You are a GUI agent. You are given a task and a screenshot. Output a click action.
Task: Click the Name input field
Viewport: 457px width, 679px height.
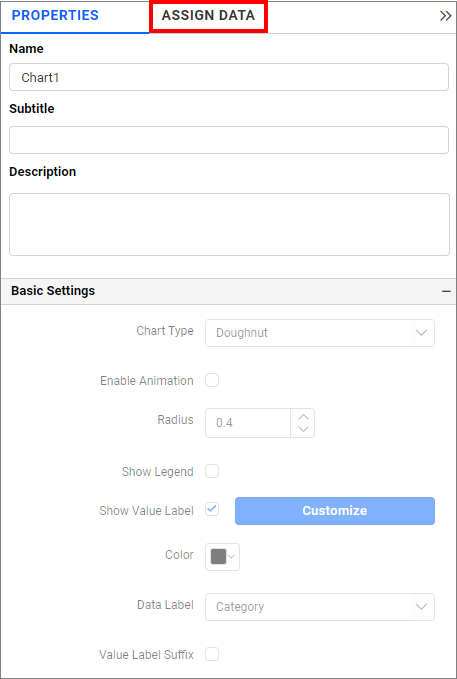pos(229,77)
